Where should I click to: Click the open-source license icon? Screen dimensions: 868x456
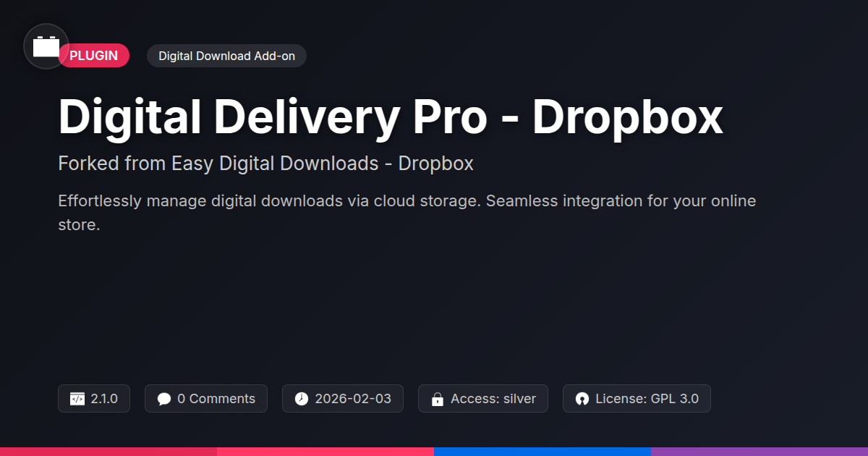(582, 399)
